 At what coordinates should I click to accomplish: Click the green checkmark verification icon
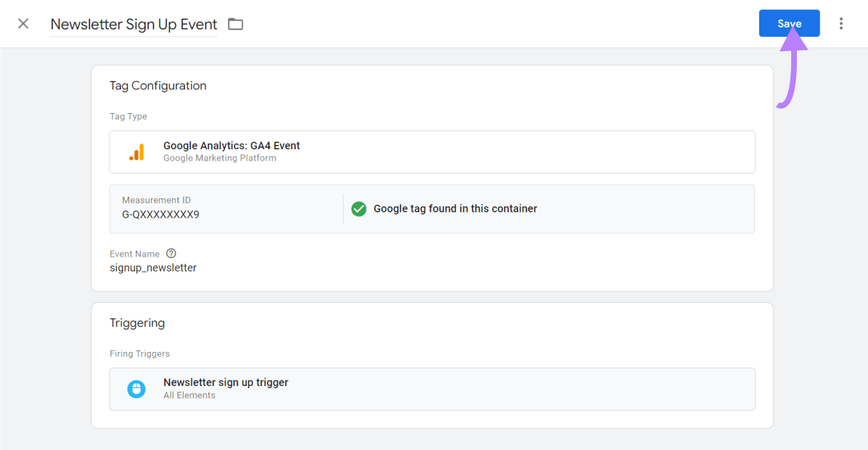359,208
